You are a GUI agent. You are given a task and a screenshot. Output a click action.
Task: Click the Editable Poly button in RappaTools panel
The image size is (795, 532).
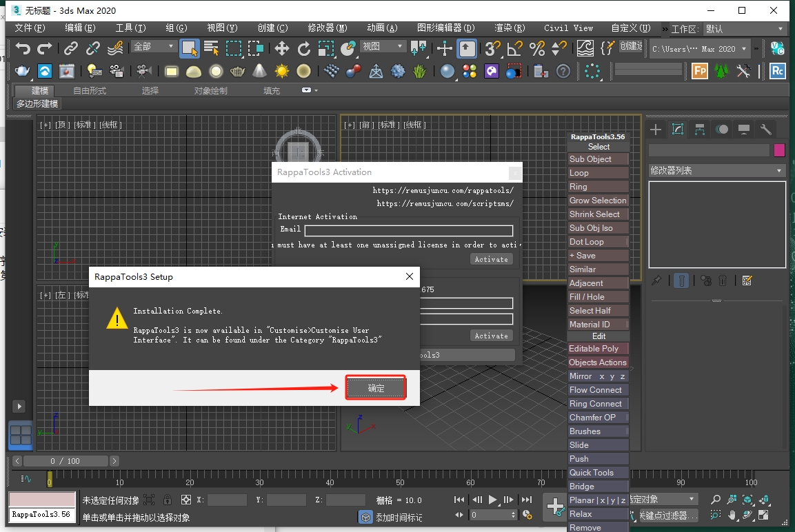click(x=597, y=348)
